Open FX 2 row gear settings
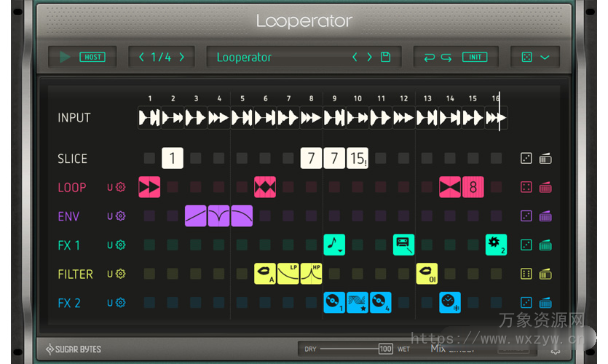The width and height of the screenshot is (608, 364). pos(121,302)
